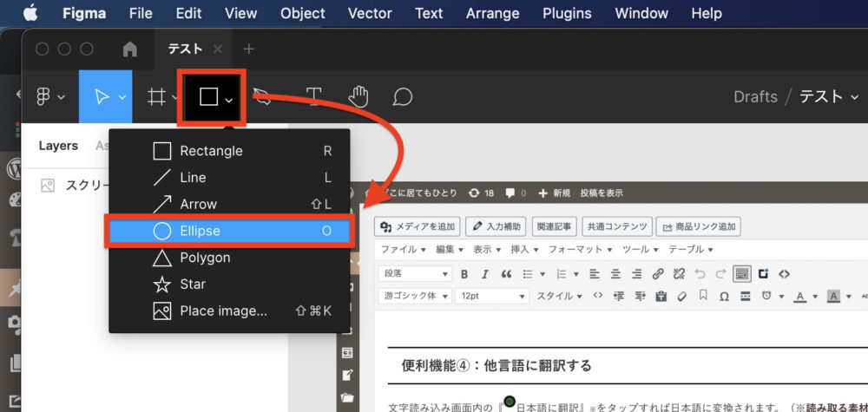Viewport: 868px width, 412px height.
Task: Open the Figma app menu
Action: (x=84, y=13)
